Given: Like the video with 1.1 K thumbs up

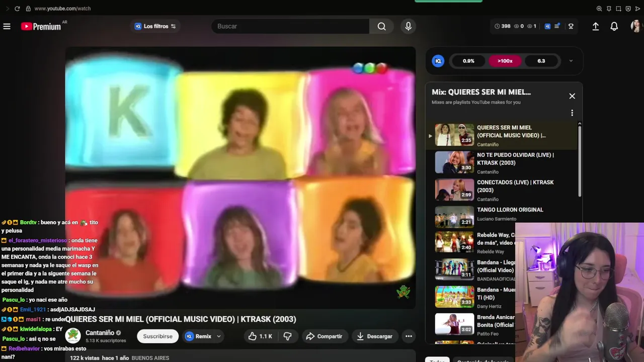Looking at the screenshot, I should [261, 336].
